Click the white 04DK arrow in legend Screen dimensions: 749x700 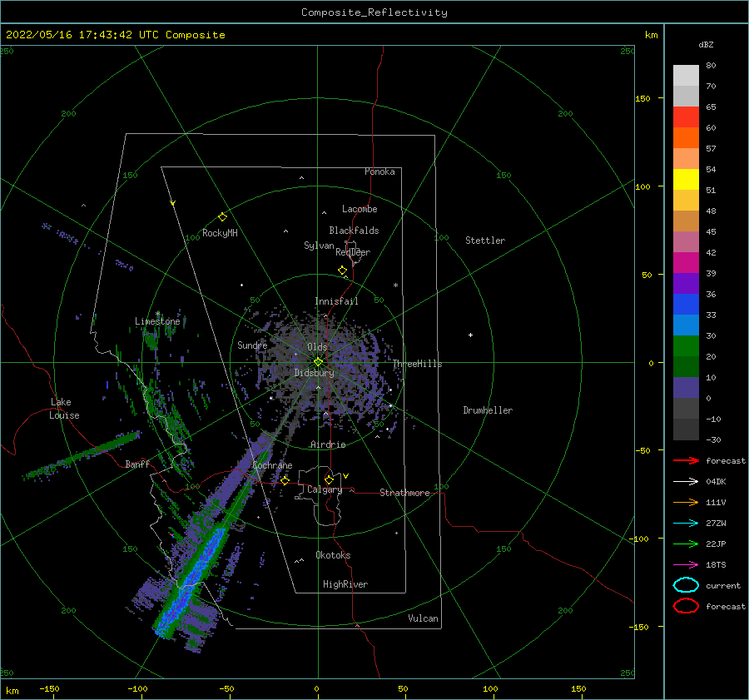pyautogui.click(x=686, y=481)
